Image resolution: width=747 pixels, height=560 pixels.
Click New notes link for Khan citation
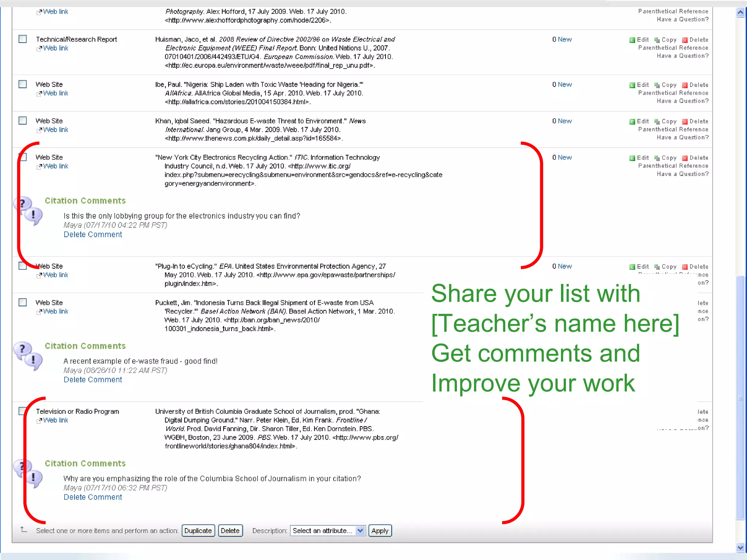[x=565, y=121]
